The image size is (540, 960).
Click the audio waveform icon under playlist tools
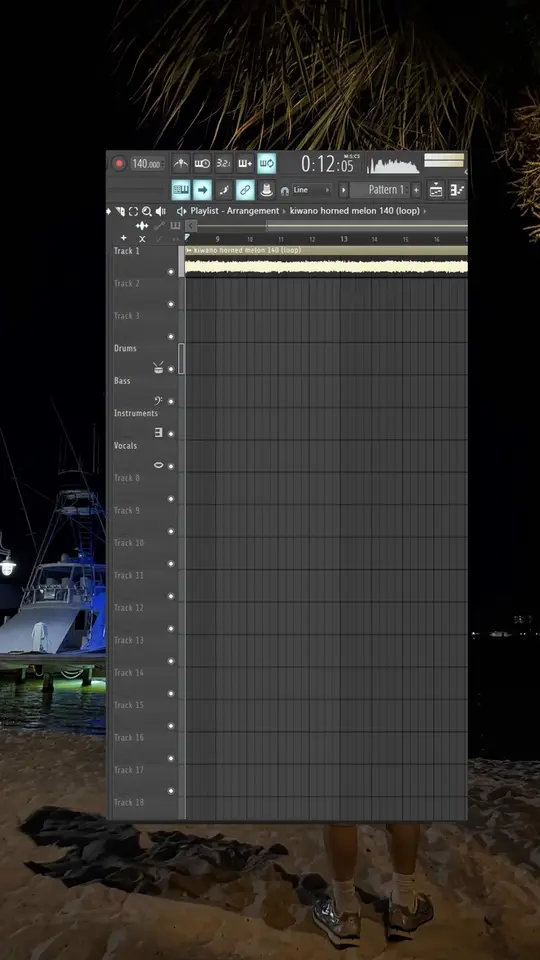[x=142, y=226]
